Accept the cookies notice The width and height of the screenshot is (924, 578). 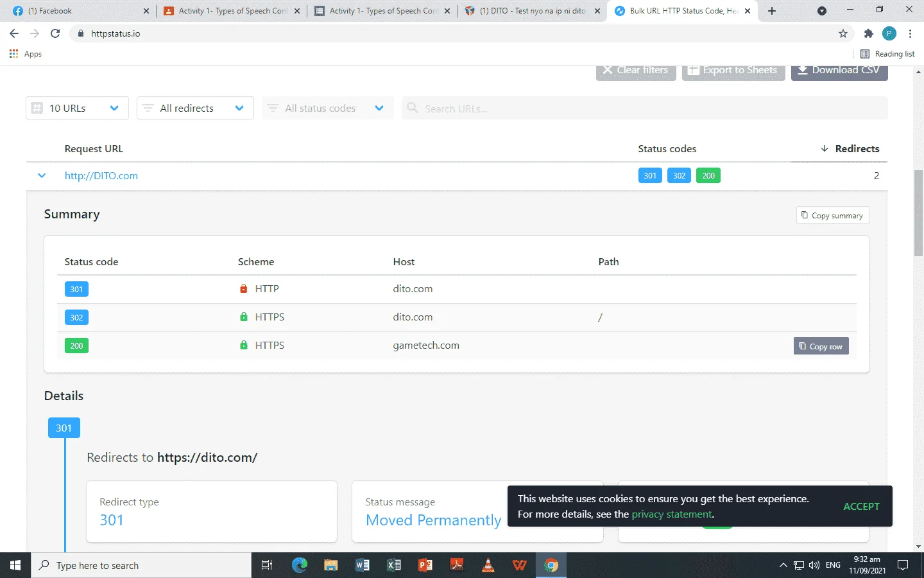pyautogui.click(x=861, y=506)
